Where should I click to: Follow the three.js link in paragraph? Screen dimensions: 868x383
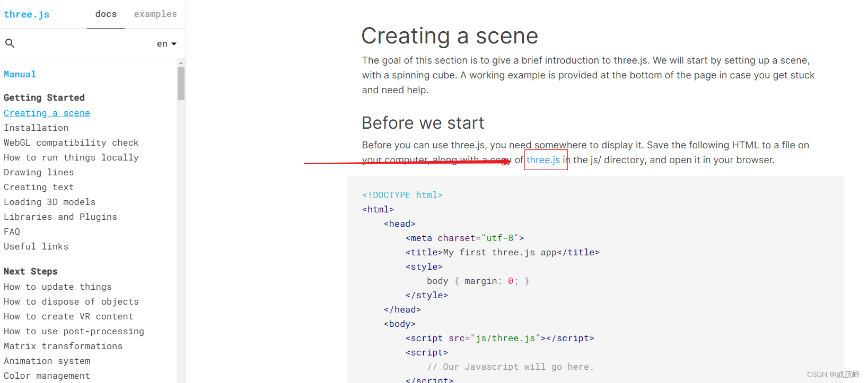coord(543,160)
